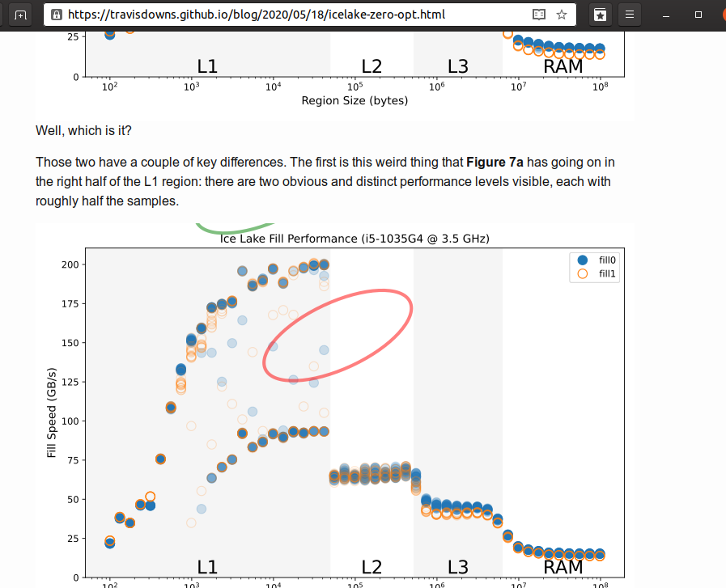Click the L2 label in the chart above "Well, which is it?"
Image resolution: width=726 pixels, height=588 pixels.
tap(371, 66)
